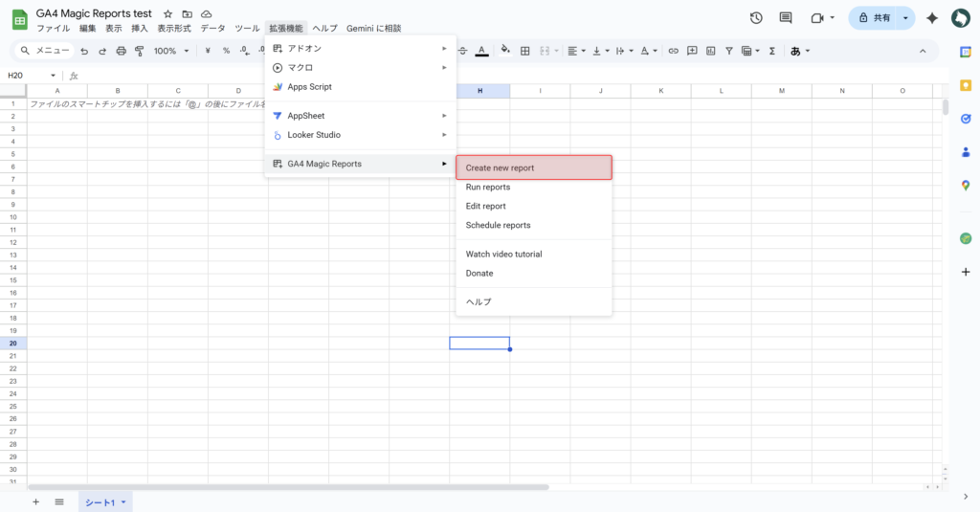Screen dimensions: 980x512
Task: Format cell as currency with yen icon
Action: pyautogui.click(x=208, y=52)
